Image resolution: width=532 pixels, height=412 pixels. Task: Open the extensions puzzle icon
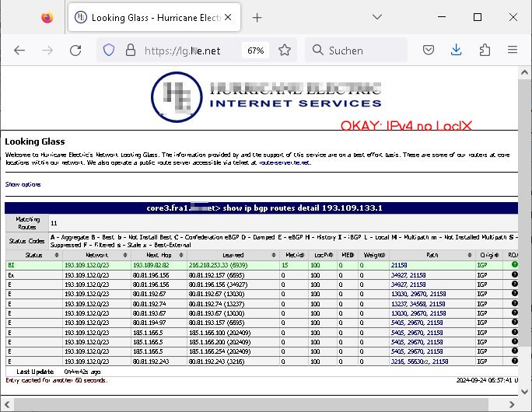(x=485, y=51)
